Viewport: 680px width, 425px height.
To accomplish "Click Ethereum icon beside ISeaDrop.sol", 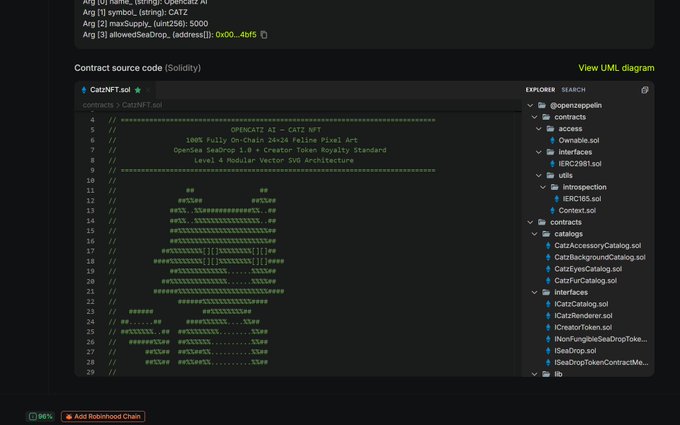I will pos(548,351).
